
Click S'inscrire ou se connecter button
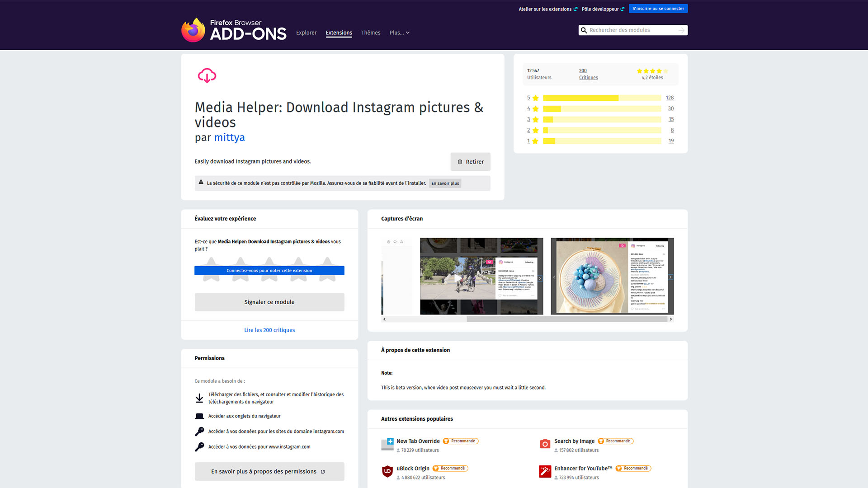658,9
